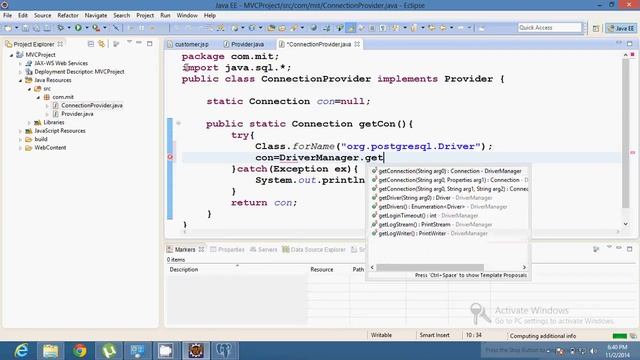Open the Source menu

(42, 16)
